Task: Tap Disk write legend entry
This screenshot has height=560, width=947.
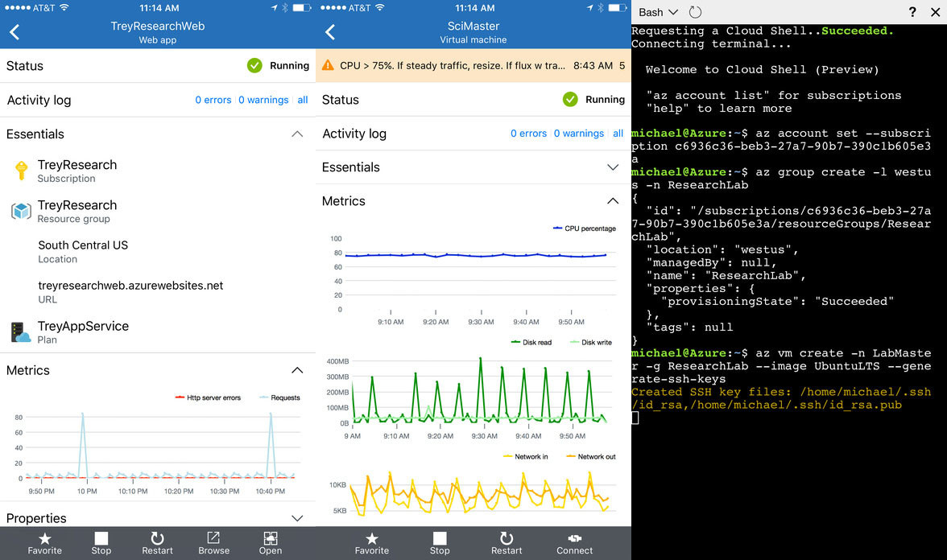Action: (x=591, y=342)
